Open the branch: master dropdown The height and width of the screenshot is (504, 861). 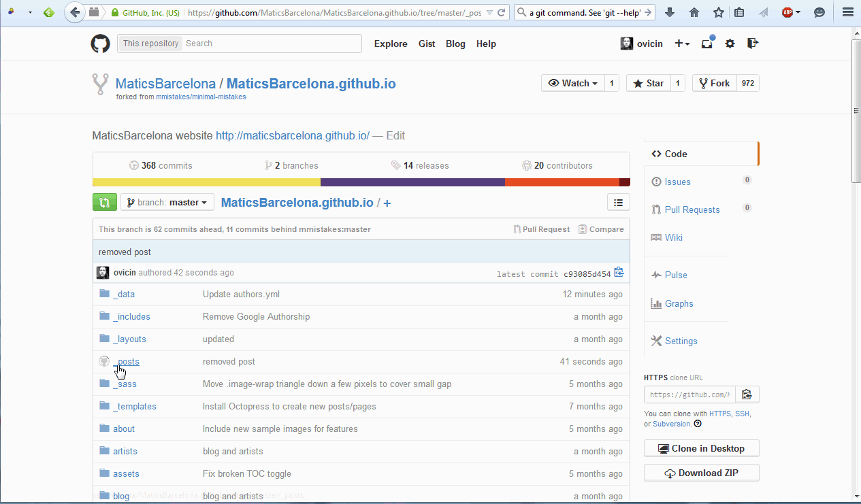tap(167, 202)
